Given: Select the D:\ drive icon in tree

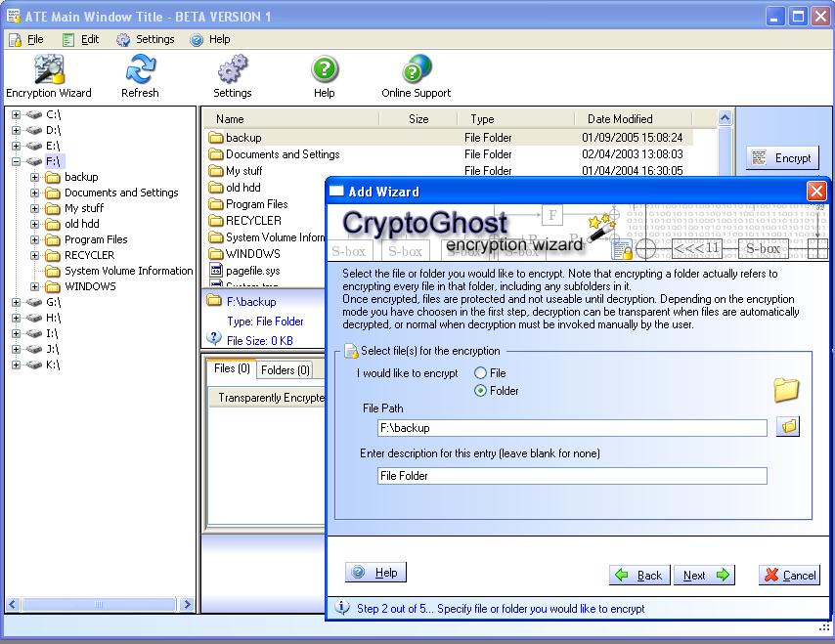Looking at the screenshot, I should [x=34, y=130].
